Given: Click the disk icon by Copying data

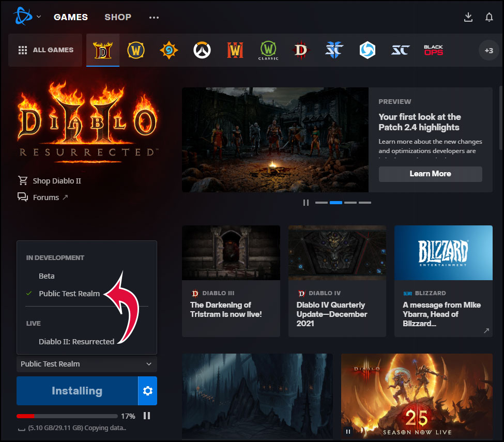Looking at the screenshot, I should tap(22, 429).
